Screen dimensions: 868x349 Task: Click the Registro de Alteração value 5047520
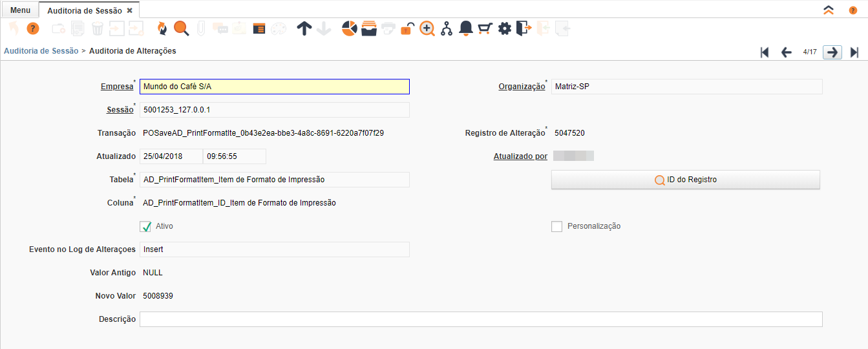(x=570, y=133)
